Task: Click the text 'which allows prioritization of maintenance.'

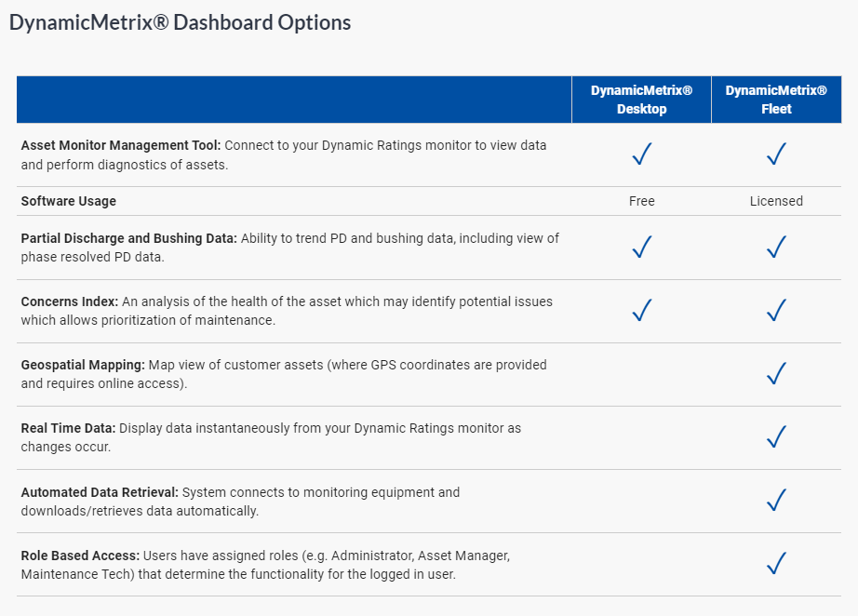Action: (x=148, y=320)
